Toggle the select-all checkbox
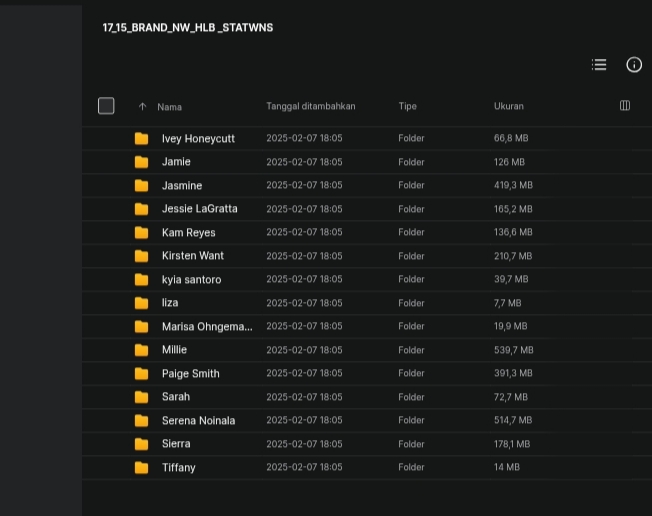This screenshot has width=652, height=516. pyautogui.click(x=106, y=106)
